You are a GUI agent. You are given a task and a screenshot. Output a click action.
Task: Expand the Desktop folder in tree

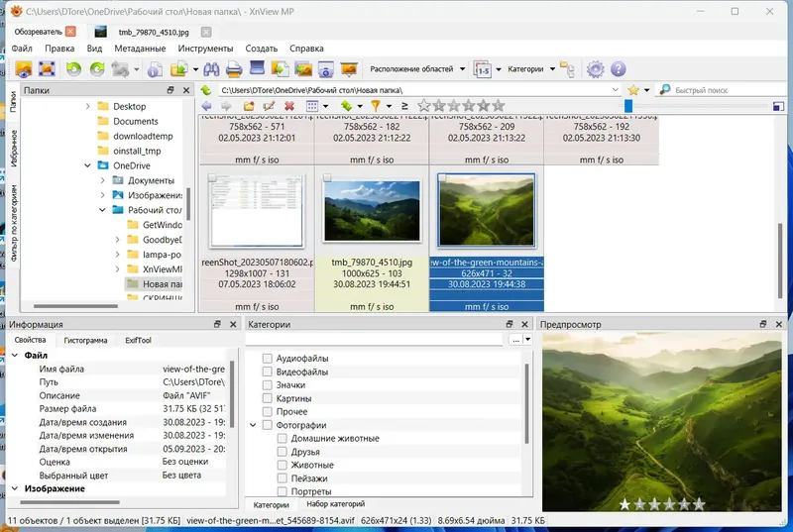pyautogui.click(x=87, y=106)
